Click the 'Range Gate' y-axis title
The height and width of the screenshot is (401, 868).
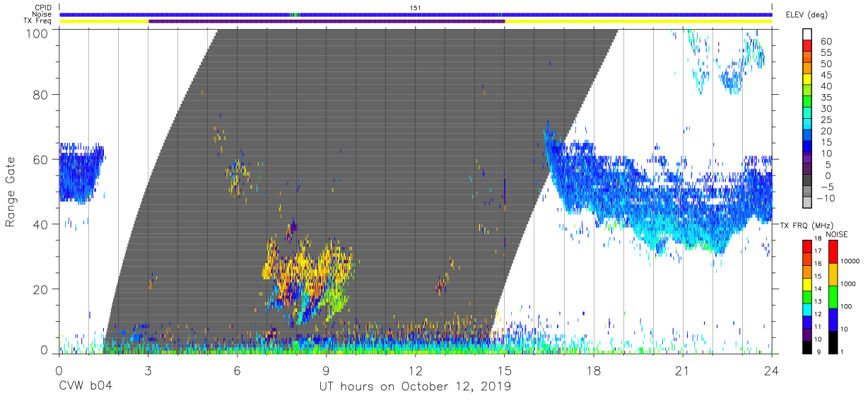(x=11, y=193)
